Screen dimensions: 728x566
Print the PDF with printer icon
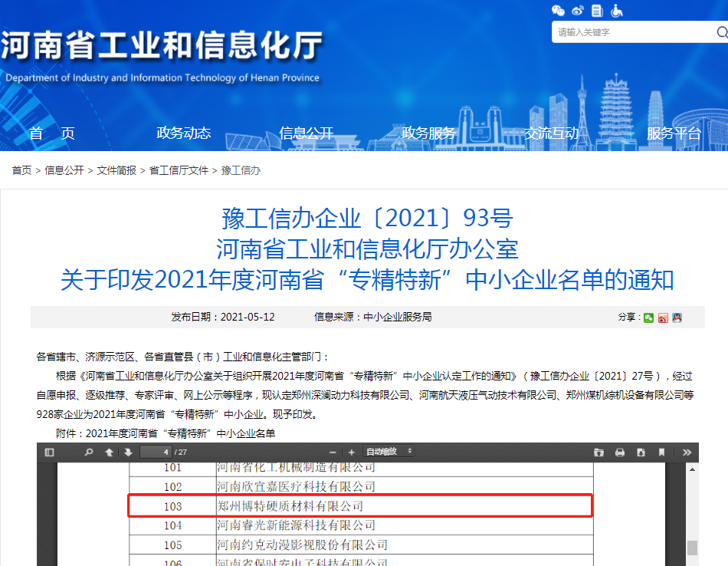tap(620, 452)
